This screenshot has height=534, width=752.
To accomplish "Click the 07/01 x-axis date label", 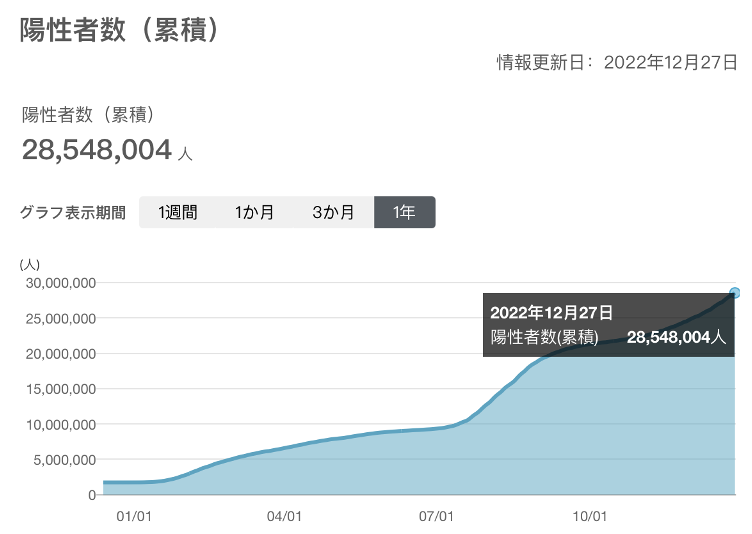I will coord(436,516).
